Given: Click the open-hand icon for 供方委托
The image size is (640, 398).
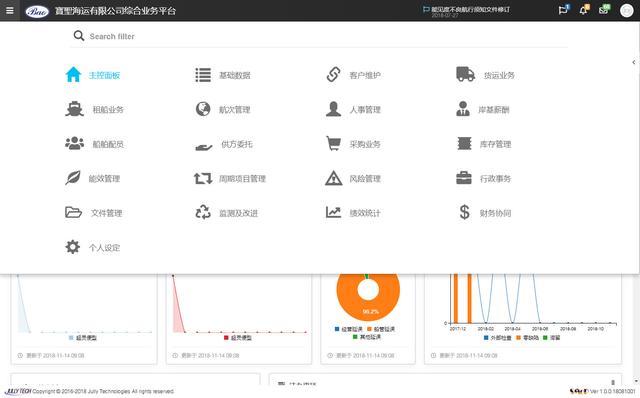Looking at the screenshot, I should (x=204, y=147).
